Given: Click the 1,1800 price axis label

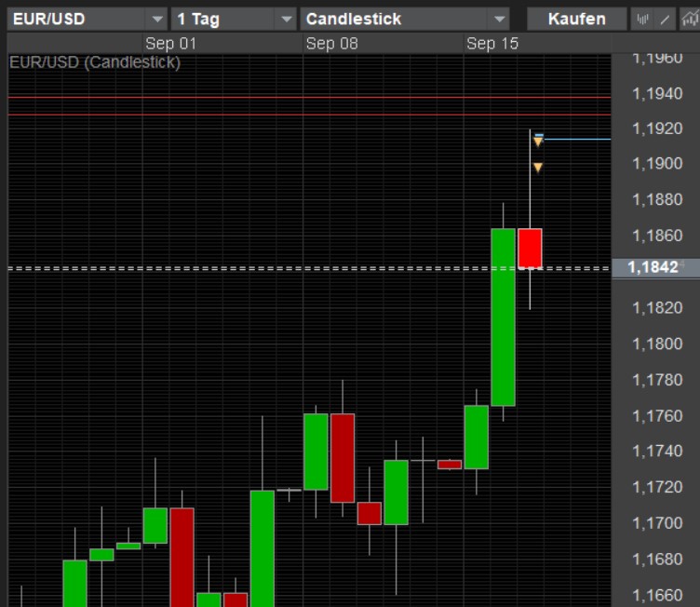Looking at the screenshot, I should [x=657, y=344].
